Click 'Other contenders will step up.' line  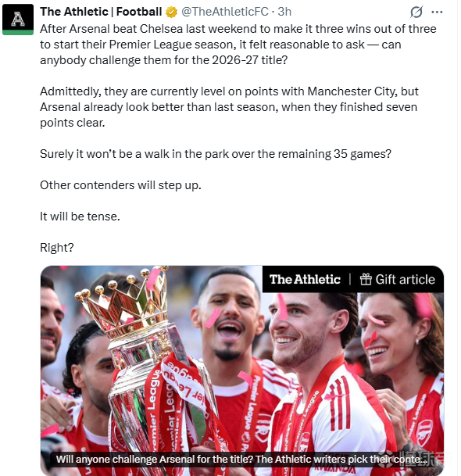tap(120, 185)
